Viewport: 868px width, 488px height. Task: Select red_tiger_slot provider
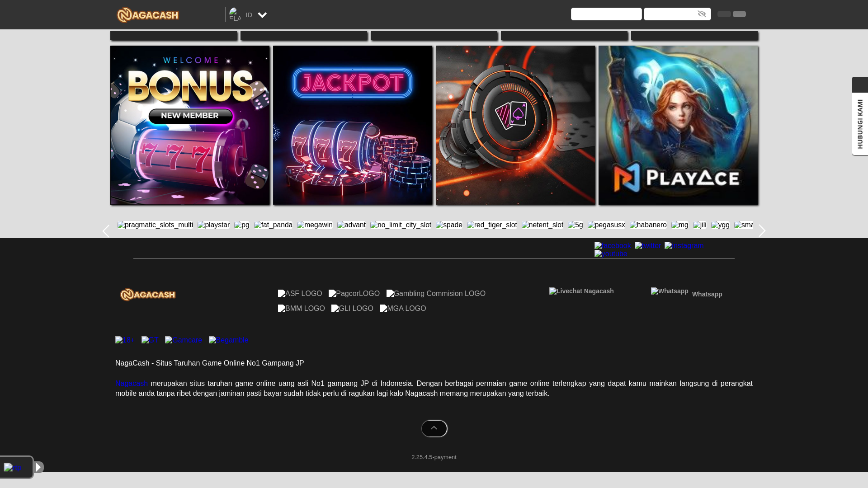(x=492, y=225)
